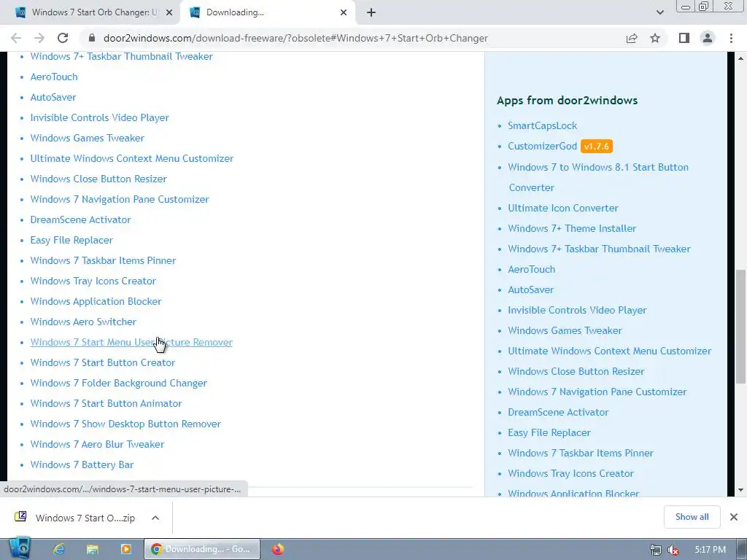Open SmartCapsLock in sidebar

(x=542, y=125)
